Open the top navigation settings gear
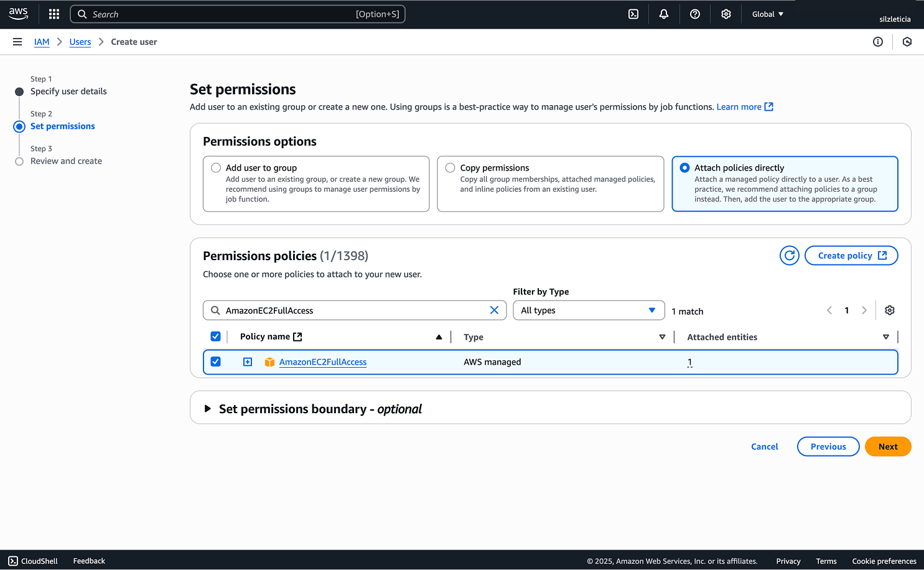This screenshot has width=924, height=570. 726,14
